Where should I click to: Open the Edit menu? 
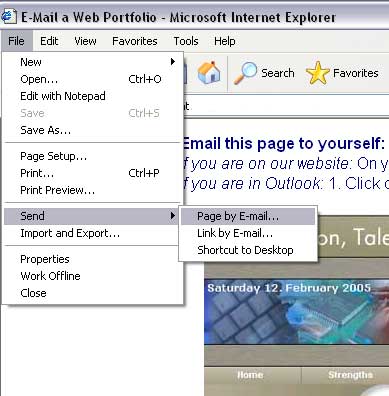pos(49,41)
